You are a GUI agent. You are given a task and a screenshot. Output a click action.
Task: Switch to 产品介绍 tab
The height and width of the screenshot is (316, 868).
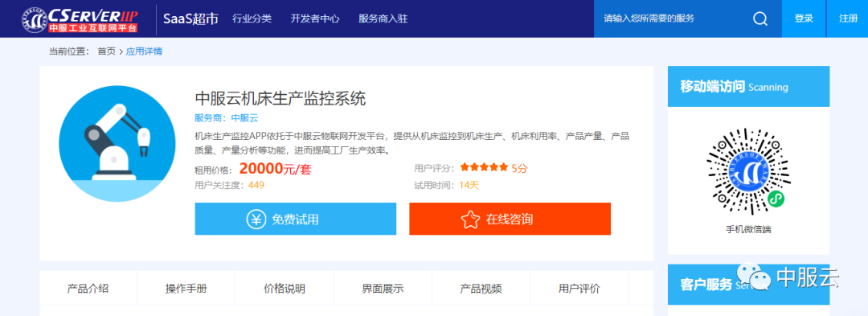coord(88,289)
